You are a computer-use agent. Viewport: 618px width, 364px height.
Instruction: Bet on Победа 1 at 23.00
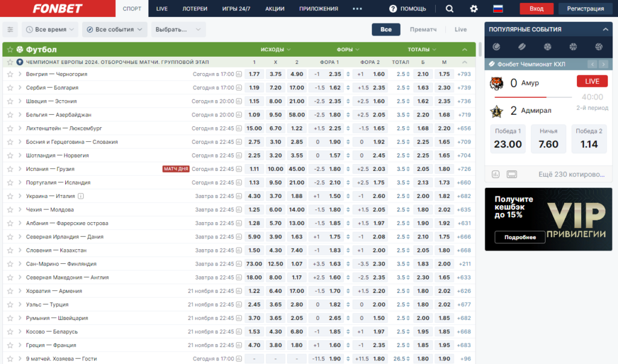(508, 139)
